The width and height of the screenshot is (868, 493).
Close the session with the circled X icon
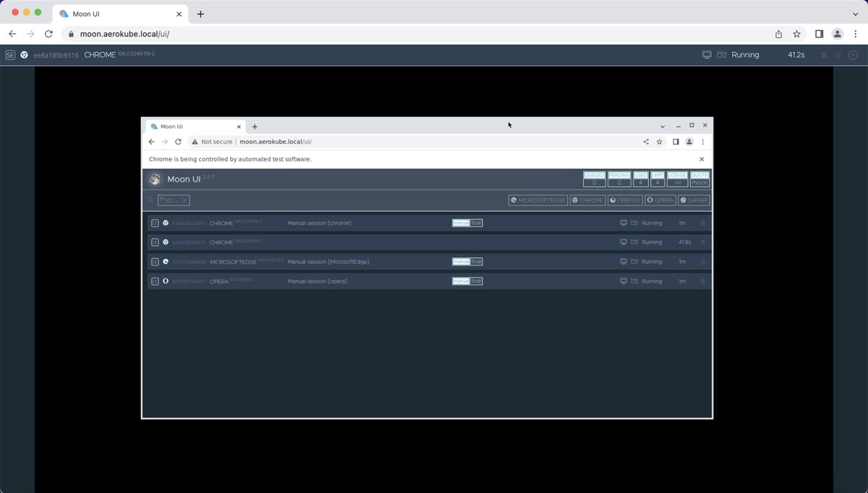[854, 55]
